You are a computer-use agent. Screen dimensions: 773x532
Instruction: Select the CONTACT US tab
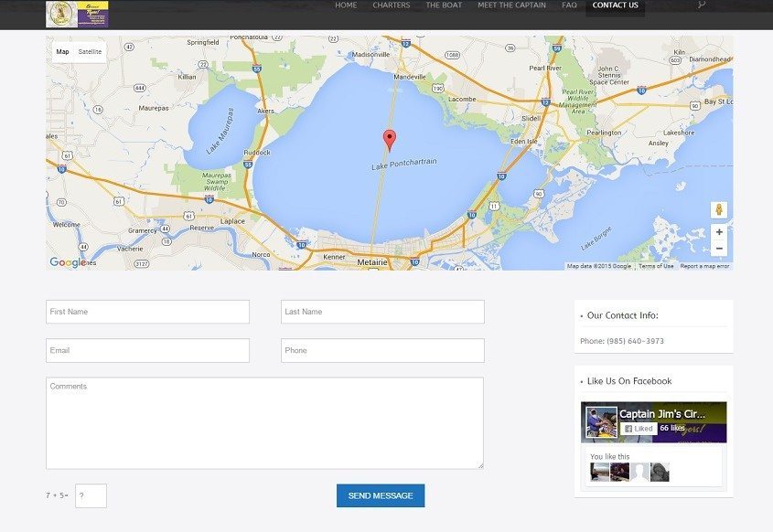(616, 5)
